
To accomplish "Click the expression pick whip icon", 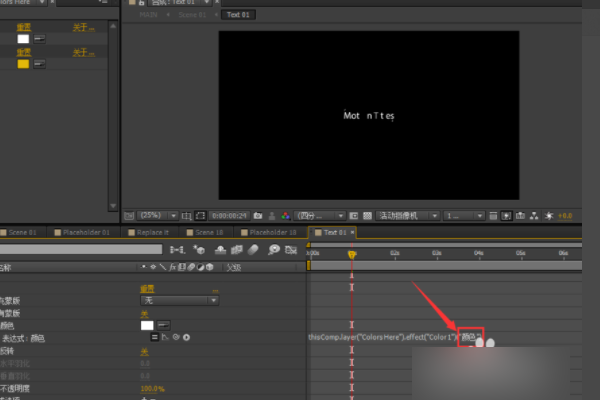I will (x=174, y=338).
